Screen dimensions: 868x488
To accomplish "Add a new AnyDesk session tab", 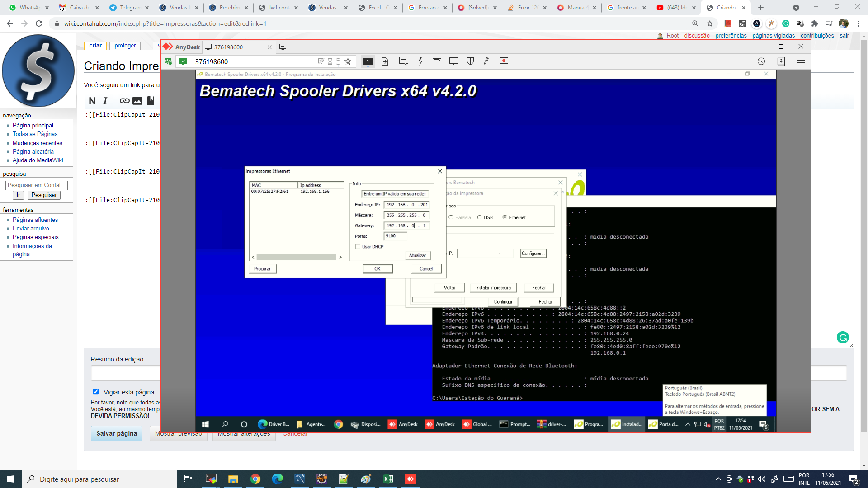I will point(283,47).
